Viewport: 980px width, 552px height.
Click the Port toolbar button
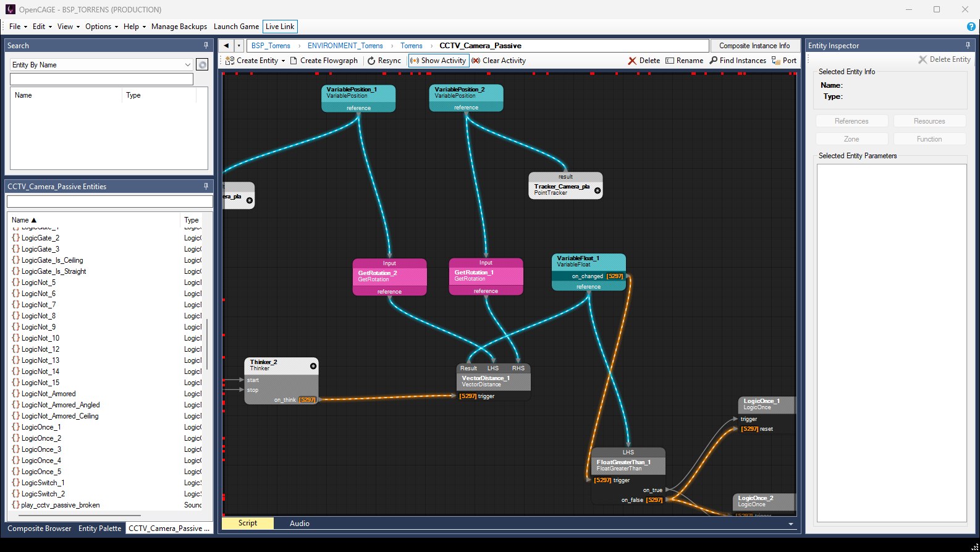784,61
